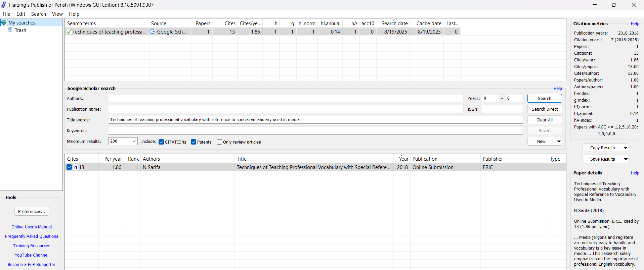Image resolution: width=644 pixels, height=270 pixels.
Task: Expand the Save Results dropdown arrow
Action: [x=626, y=159]
